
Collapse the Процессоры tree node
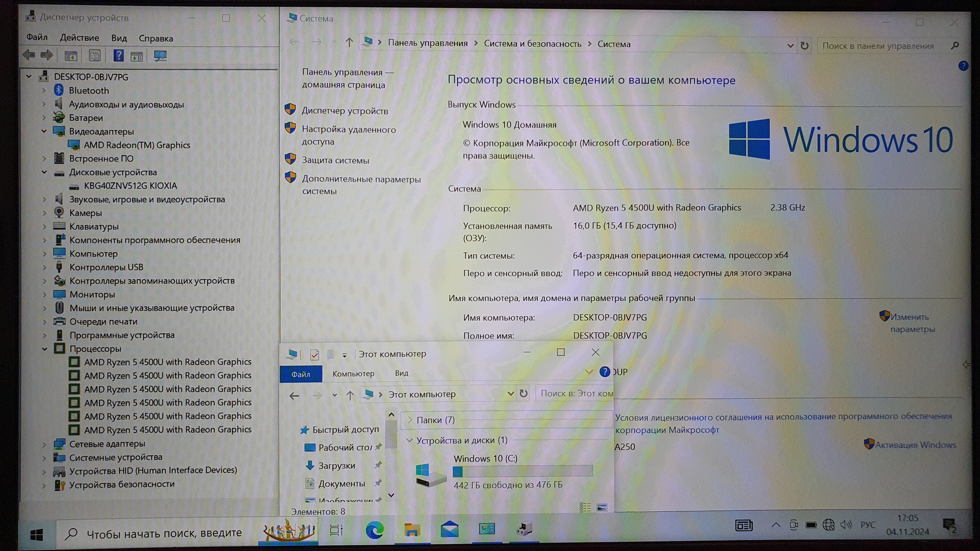(x=45, y=349)
